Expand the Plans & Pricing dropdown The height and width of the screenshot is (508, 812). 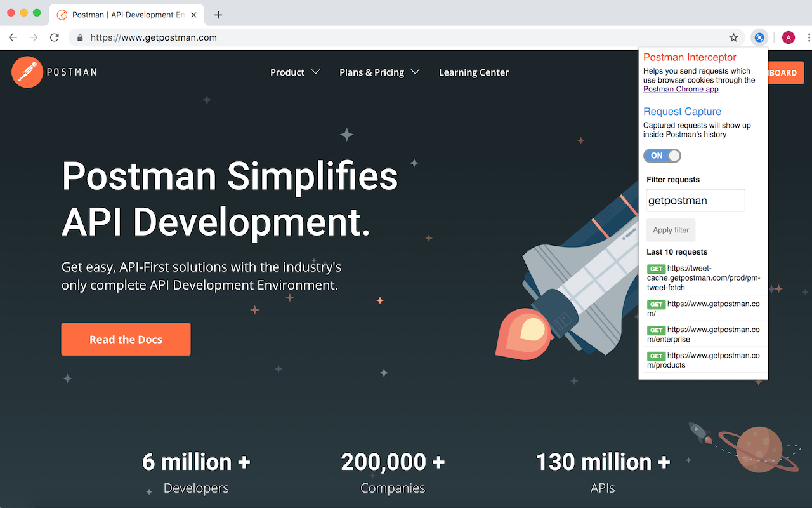(x=379, y=72)
